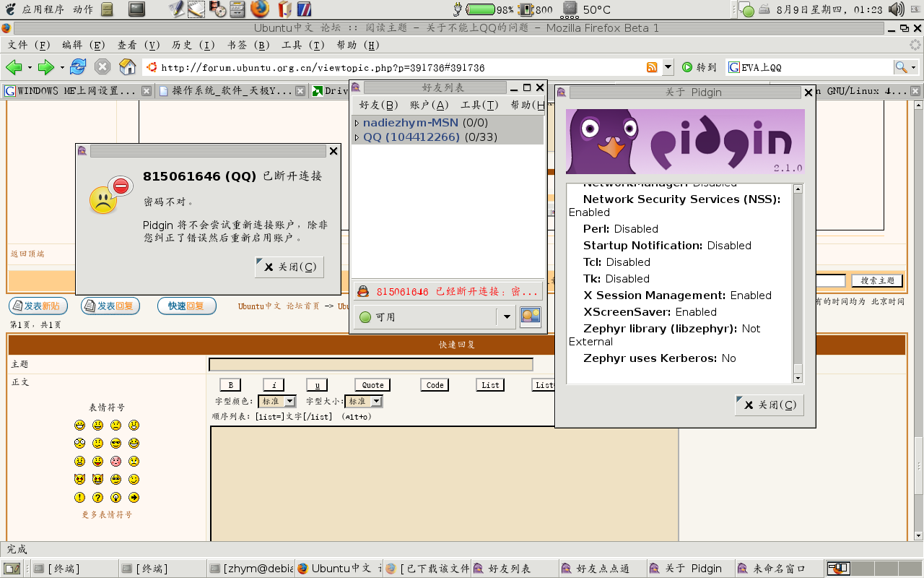
Task: Open 好友(B) menu in buddy list
Action: coord(379,105)
